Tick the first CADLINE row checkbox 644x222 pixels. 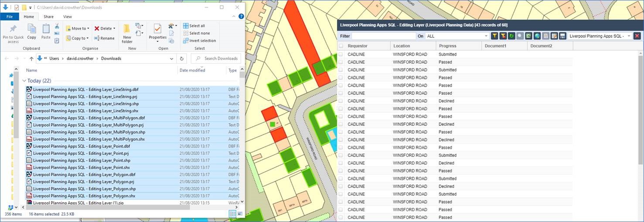pyautogui.click(x=341, y=54)
